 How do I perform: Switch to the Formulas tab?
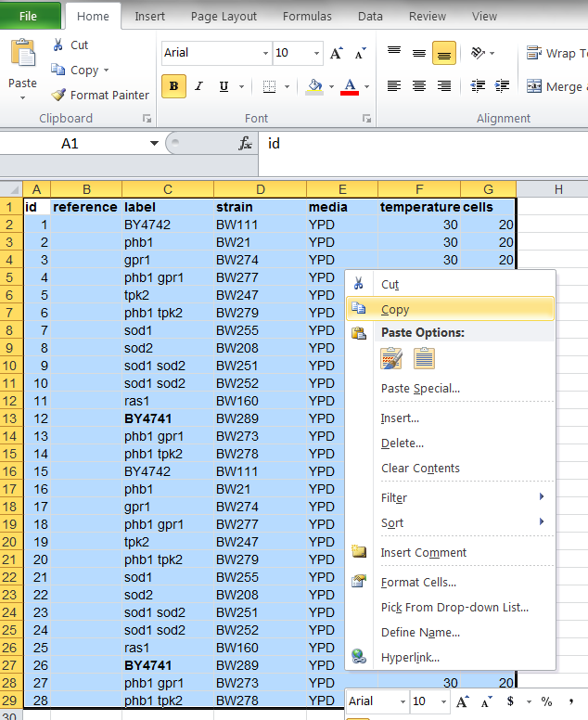307,17
